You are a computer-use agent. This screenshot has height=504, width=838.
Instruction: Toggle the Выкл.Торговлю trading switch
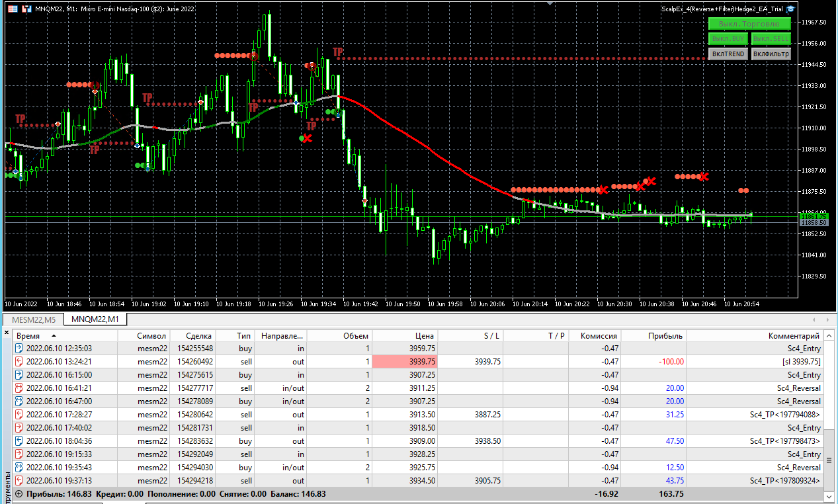(x=749, y=24)
